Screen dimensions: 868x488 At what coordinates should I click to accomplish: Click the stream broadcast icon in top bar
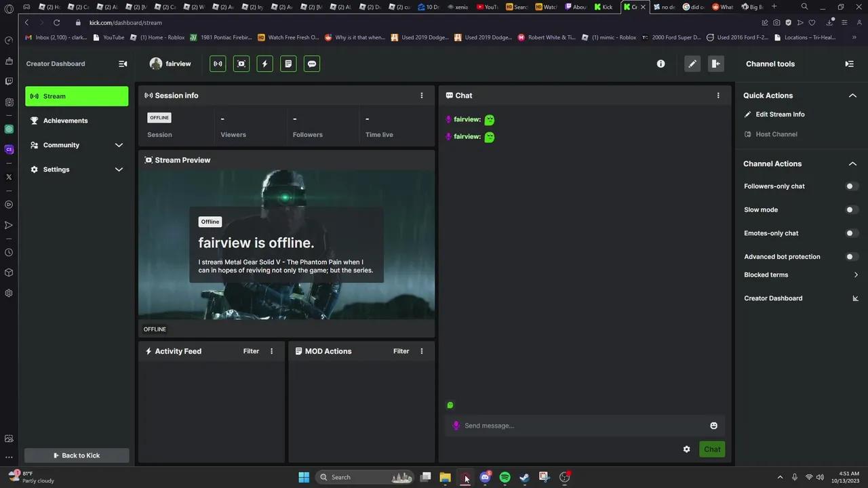coord(218,64)
